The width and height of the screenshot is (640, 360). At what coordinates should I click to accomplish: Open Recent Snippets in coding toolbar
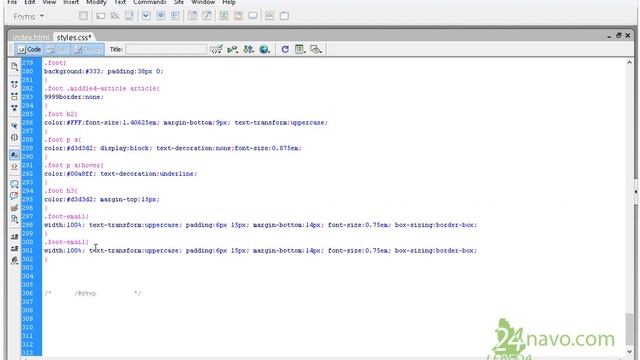click(x=14, y=219)
